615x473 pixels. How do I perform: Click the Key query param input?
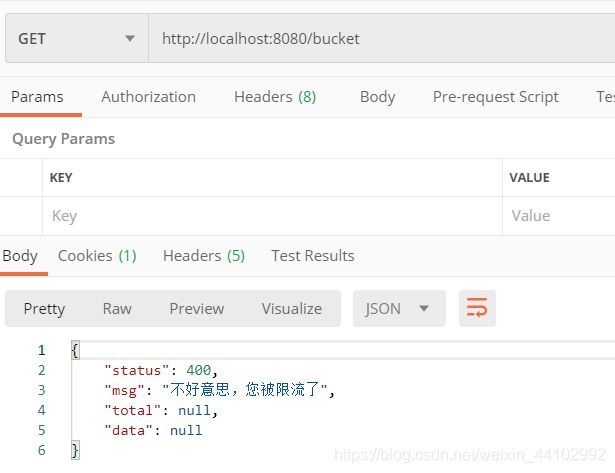click(x=272, y=216)
